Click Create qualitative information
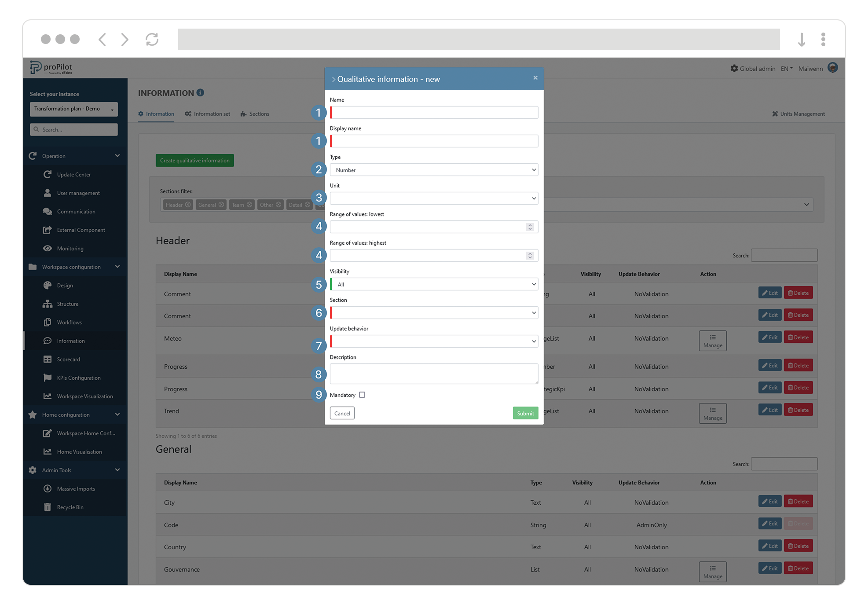Screen dimensions: 868x609 tap(194, 160)
